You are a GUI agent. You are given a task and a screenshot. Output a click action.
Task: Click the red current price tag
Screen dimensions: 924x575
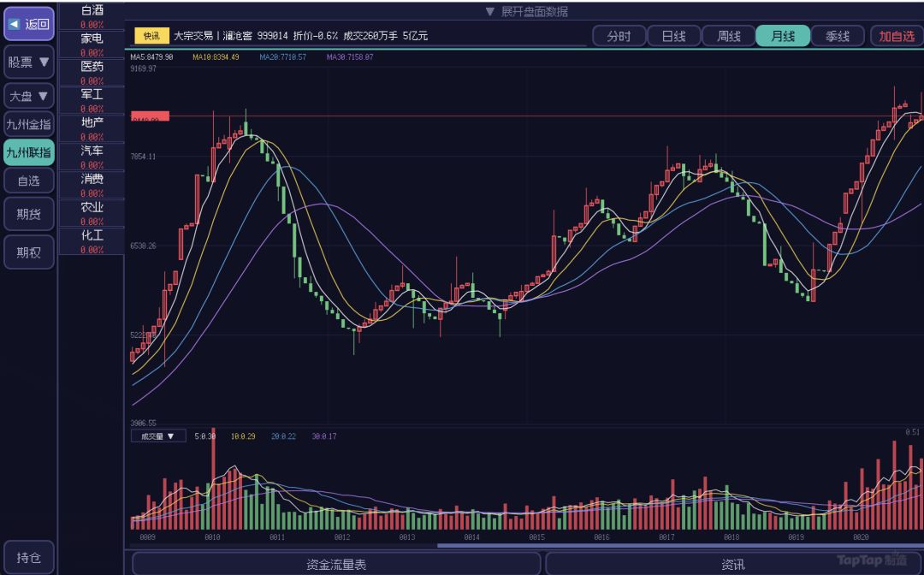(150, 116)
